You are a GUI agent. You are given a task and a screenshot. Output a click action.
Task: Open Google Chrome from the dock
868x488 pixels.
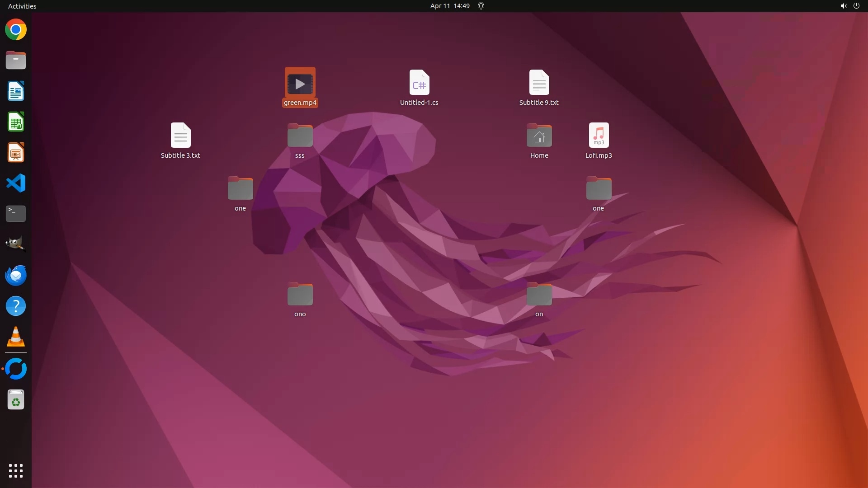pos(16,30)
